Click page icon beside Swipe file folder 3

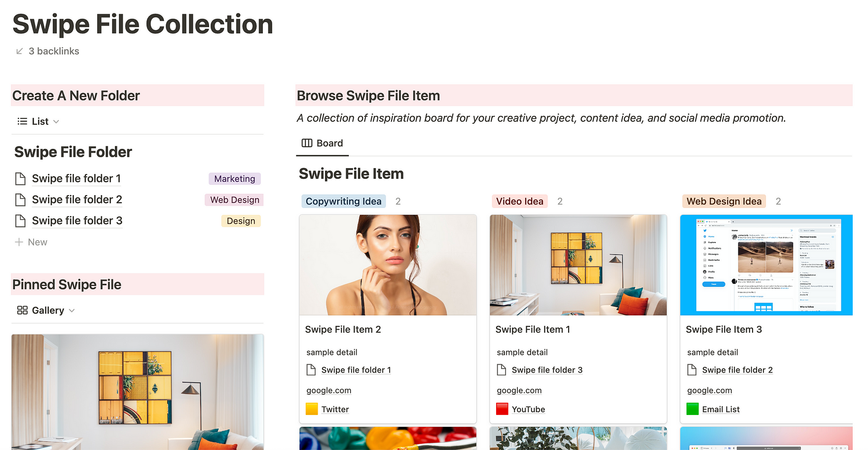pyautogui.click(x=20, y=221)
